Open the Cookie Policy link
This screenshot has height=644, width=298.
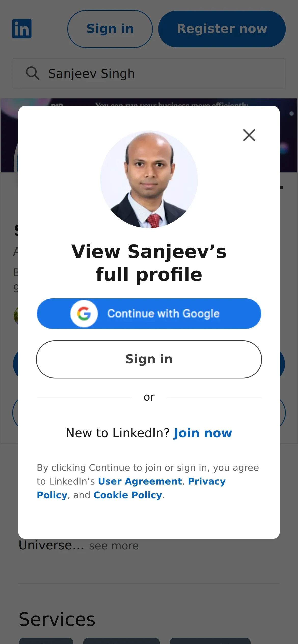[x=128, y=495]
